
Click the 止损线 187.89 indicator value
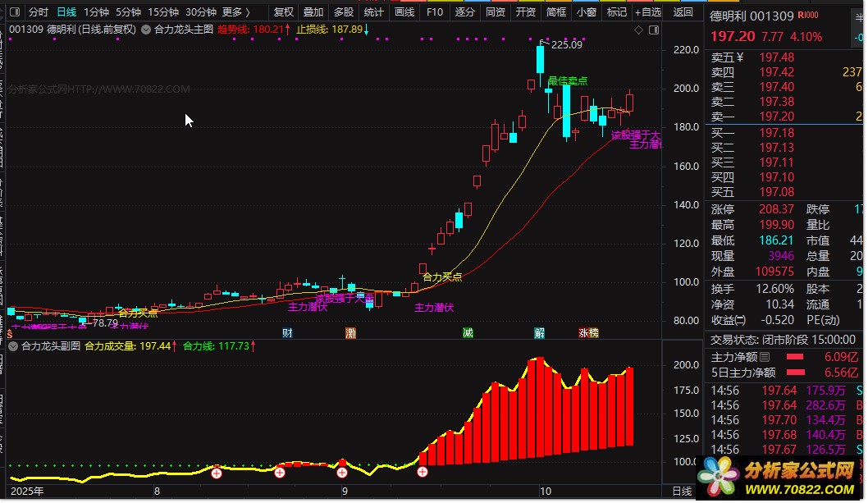[332, 30]
